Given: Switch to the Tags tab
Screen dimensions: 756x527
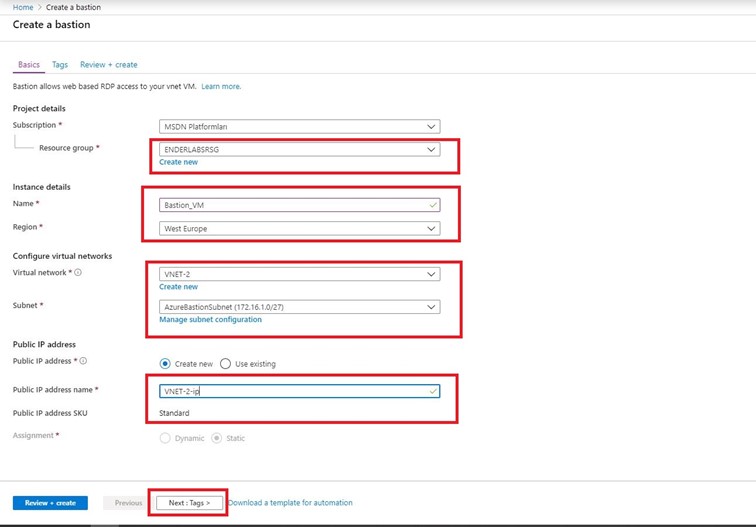Looking at the screenshot, I should [x=60, y=65].
